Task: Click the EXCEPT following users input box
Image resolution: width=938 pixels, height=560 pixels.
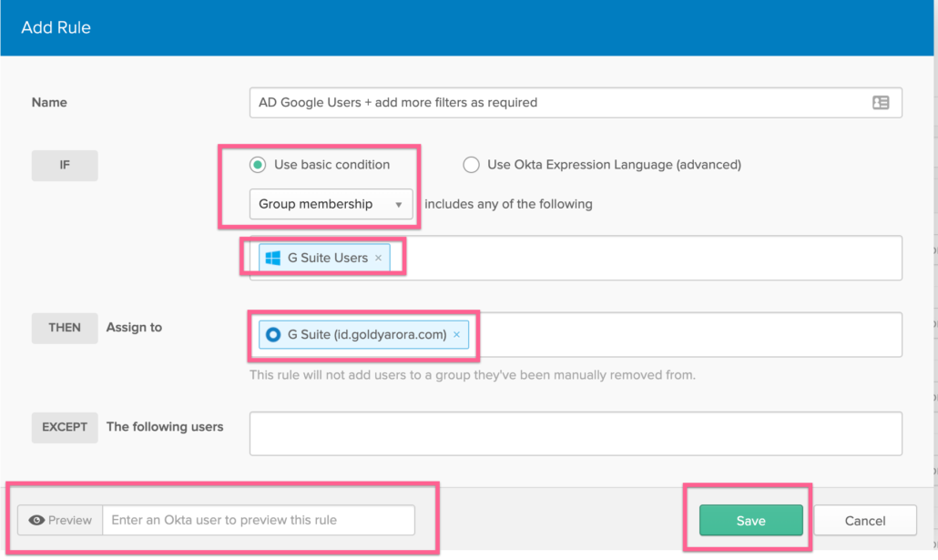Action: point(576,433)
